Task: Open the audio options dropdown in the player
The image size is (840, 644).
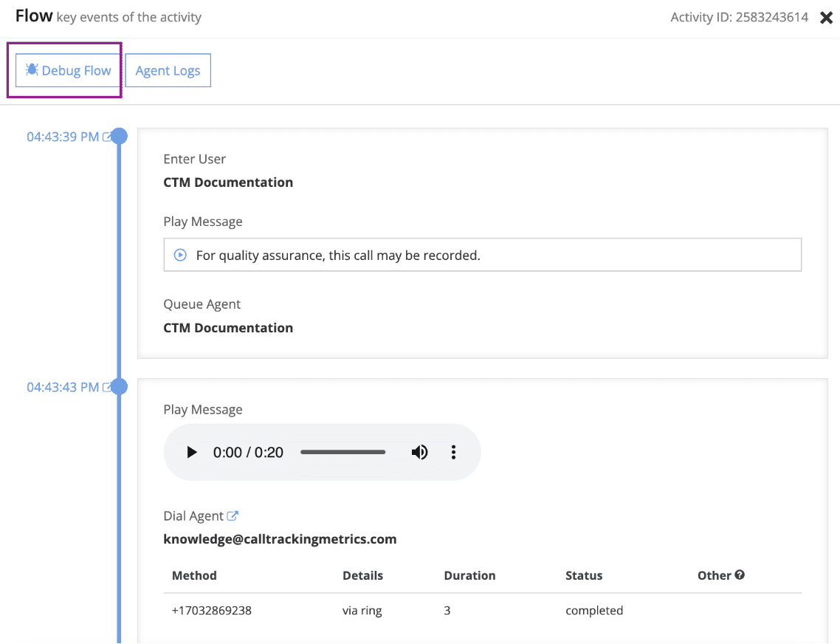Action: [453, 452]
